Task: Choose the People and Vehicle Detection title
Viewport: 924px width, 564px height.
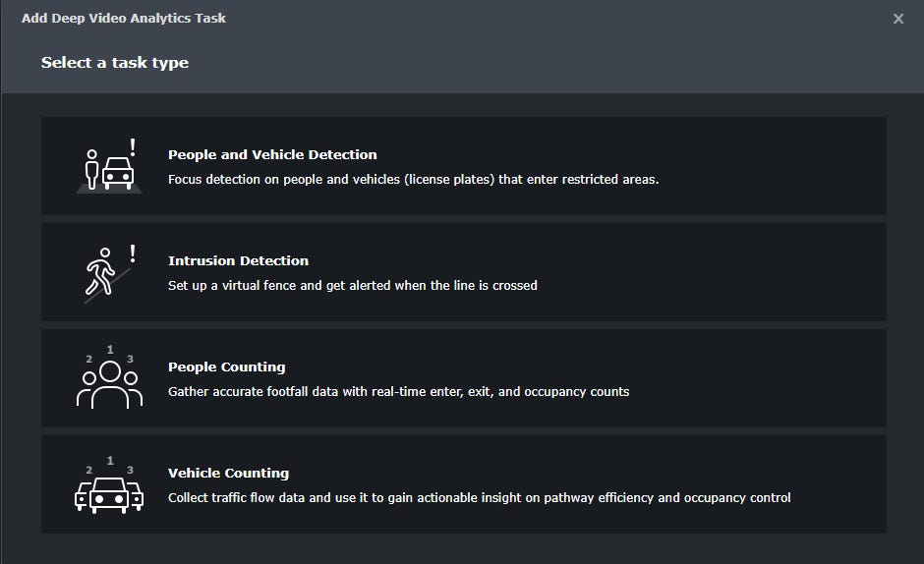Action: pyautogui.click(x=272, y=154)
